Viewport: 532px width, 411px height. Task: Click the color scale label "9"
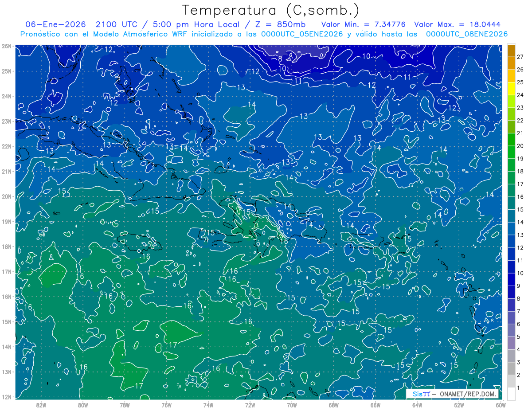point(519,286)
